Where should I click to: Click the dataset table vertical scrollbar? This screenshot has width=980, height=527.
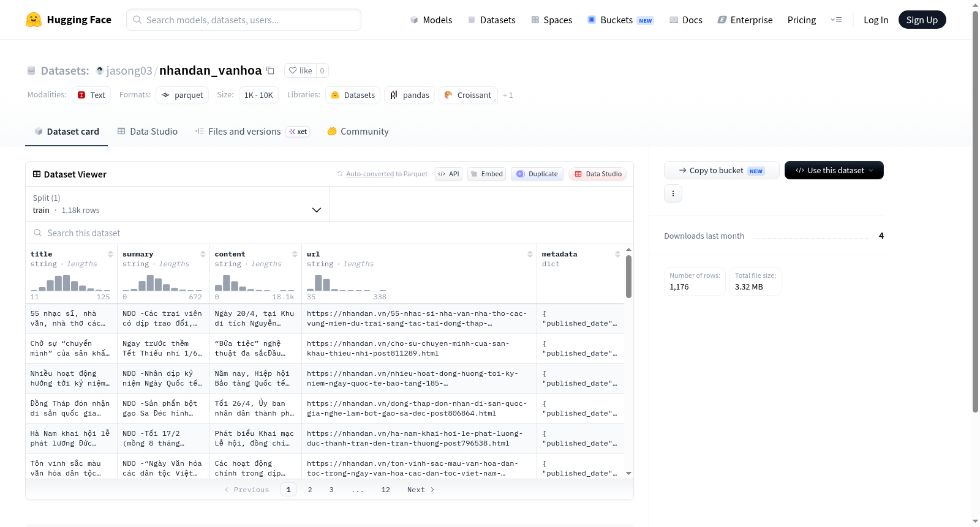(628, 277)
